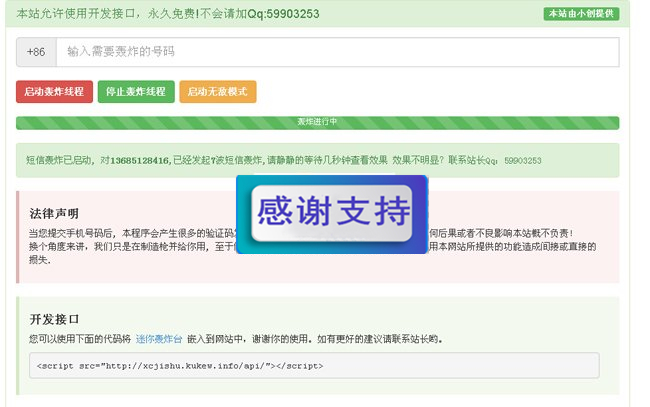Click the script src embed code box

314,366
